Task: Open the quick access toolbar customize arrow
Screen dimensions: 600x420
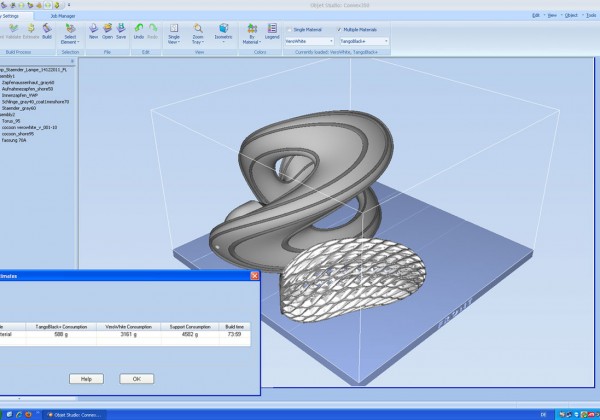Action: coord(69,5)
